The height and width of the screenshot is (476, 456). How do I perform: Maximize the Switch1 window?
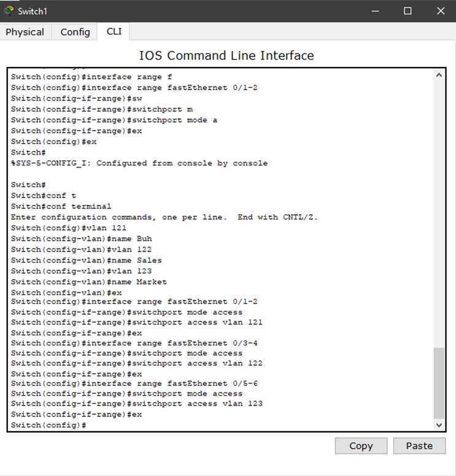pyautogui.click(x=408, y=11)
